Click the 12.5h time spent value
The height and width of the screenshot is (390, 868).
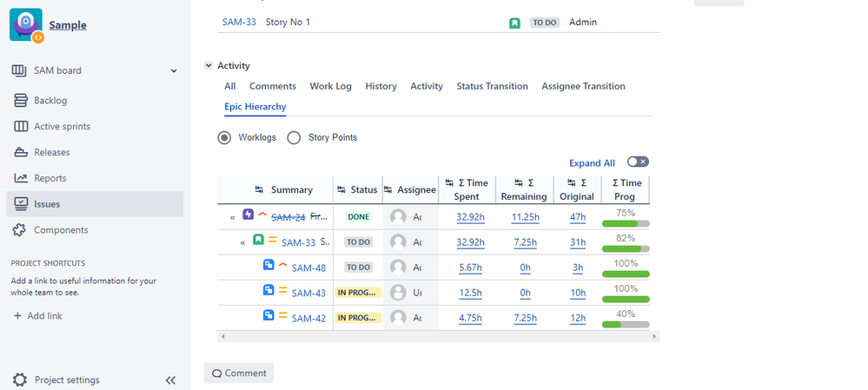click(x=471, y=293)
